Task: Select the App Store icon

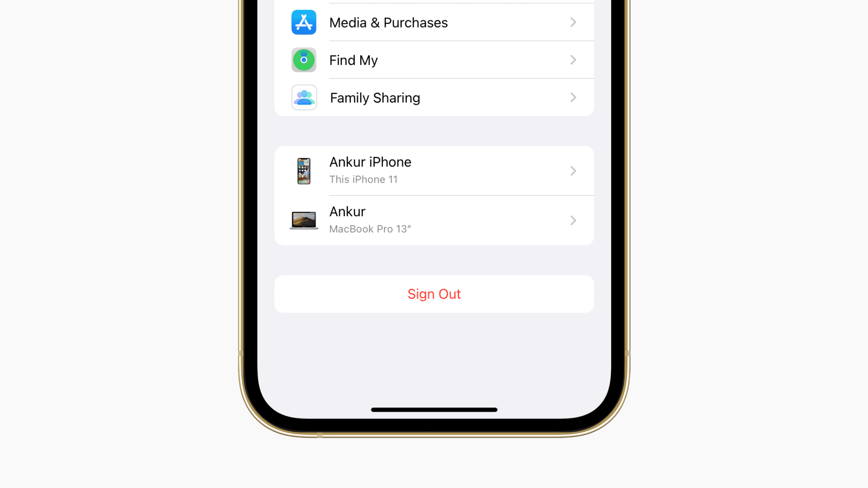Action: pos(304,23)
